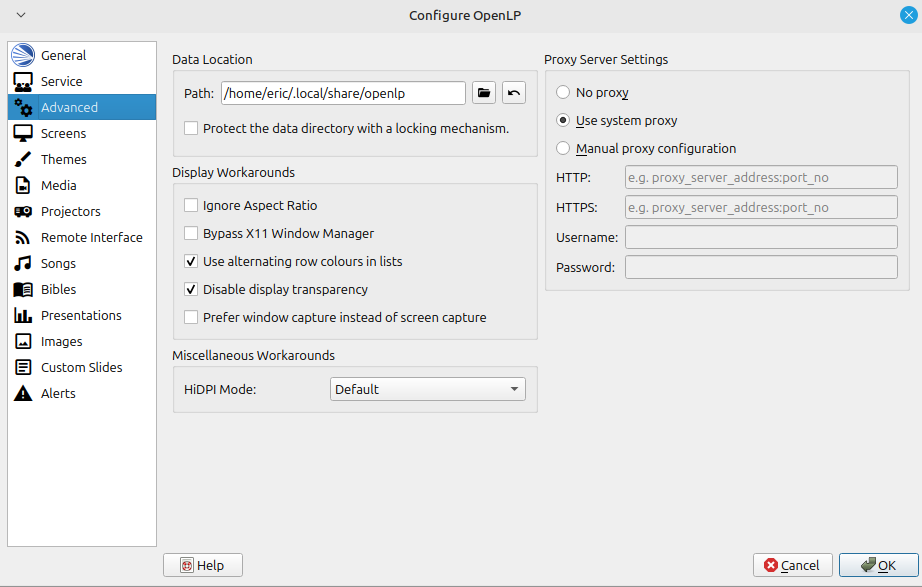Open the Remote Interface feed icon
The height and width of the screenshot is (587, 922).
[x=23, y=237]
